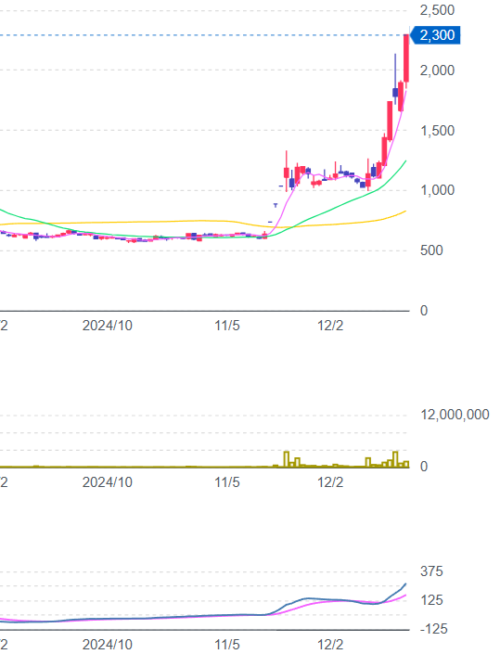Select the 11/5 date label under volume chart
Viewport: 500px width, 654px height.
[227, 482]
